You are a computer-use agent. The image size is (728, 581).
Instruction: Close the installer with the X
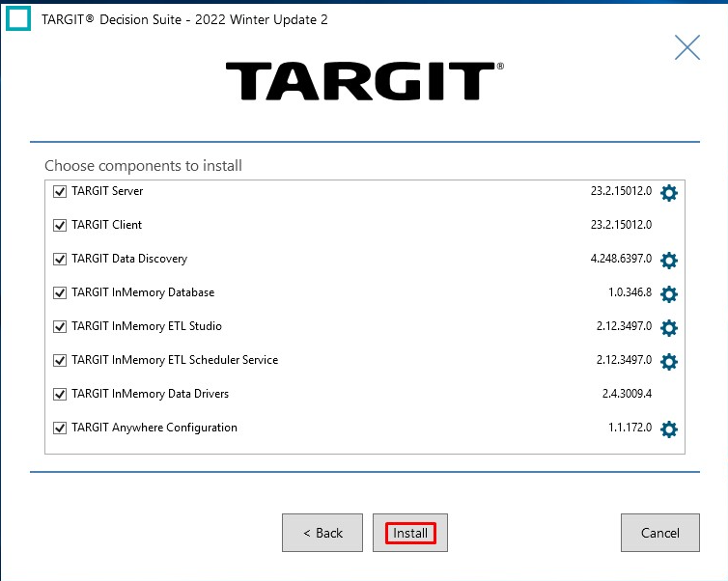pyautogui.click(x=687, y=47)
